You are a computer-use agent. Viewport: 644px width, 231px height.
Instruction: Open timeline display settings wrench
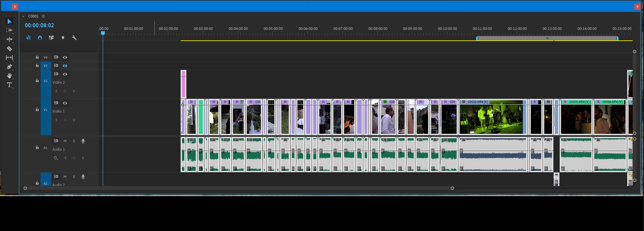click(x=74, y=38)
